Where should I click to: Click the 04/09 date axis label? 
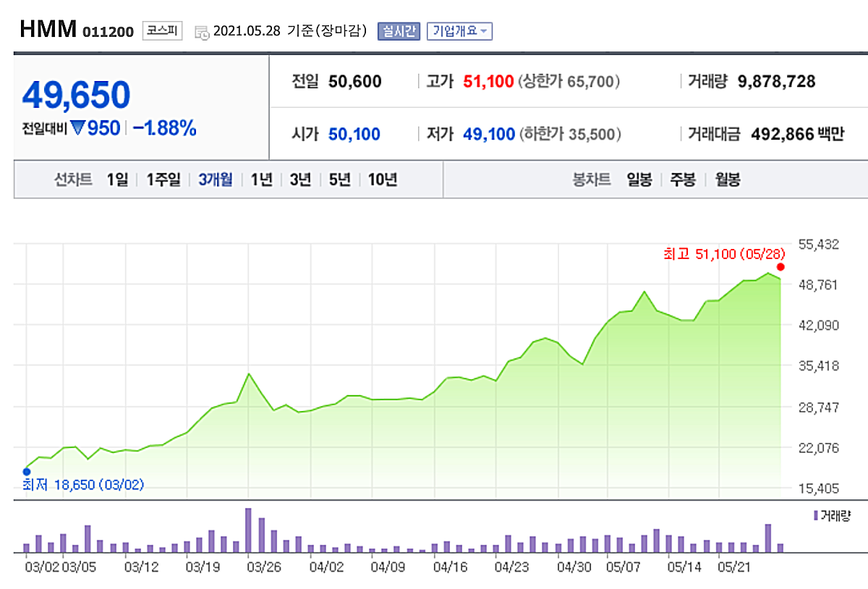pyautogui.click(x=388, y=567)
